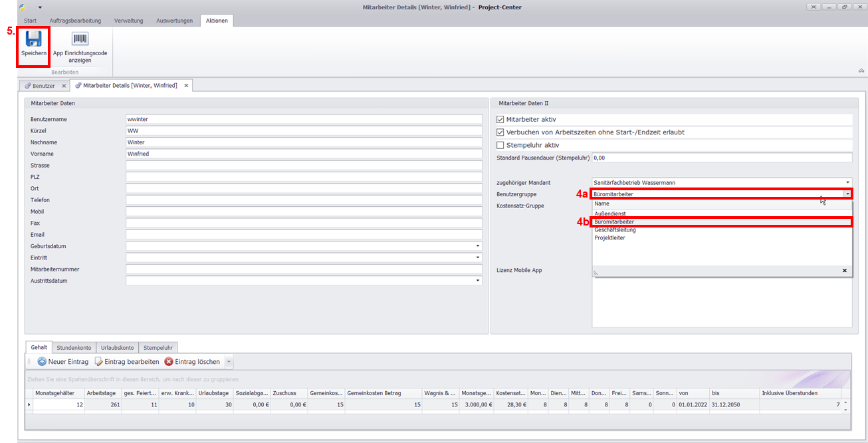Uncheck the Mitarbeiter aktiv checkbox

[500, 119]
